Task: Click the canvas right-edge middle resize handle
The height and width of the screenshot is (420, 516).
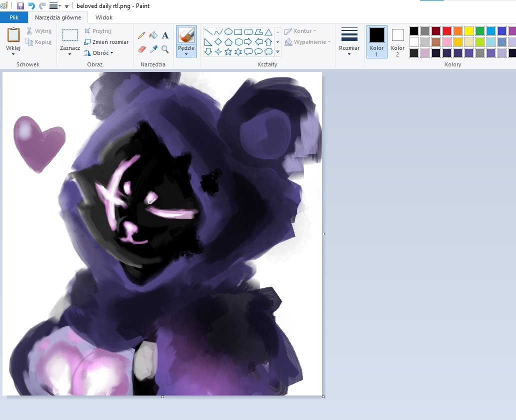Action: click(323, 234)
